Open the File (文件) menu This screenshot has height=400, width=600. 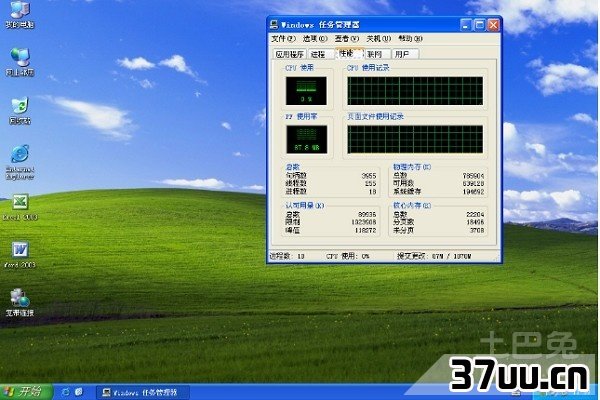tap(284, 39)
